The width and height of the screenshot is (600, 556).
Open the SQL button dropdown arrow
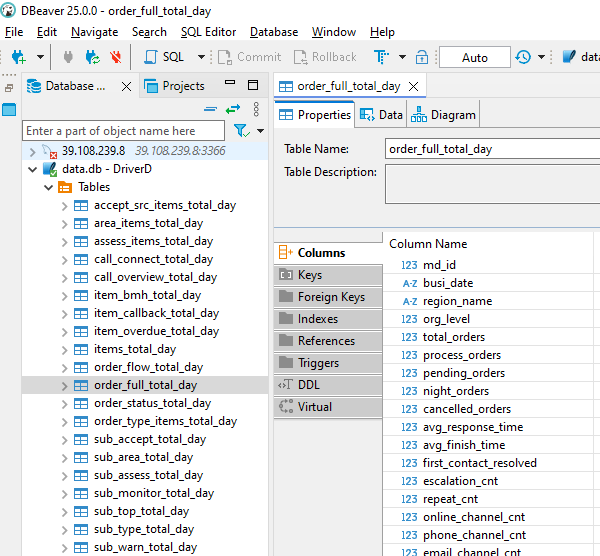tap(201, 57)
